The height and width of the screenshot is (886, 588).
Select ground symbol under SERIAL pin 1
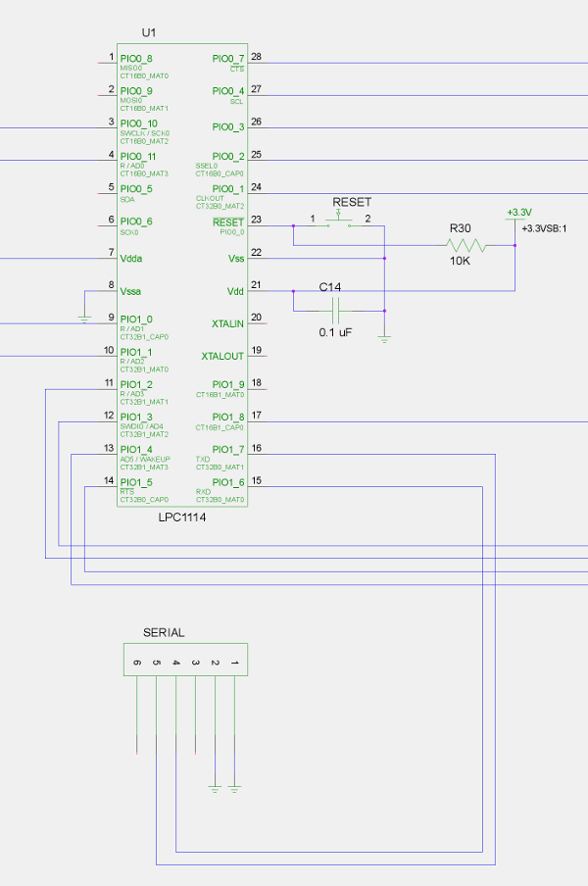coord(234,789)
